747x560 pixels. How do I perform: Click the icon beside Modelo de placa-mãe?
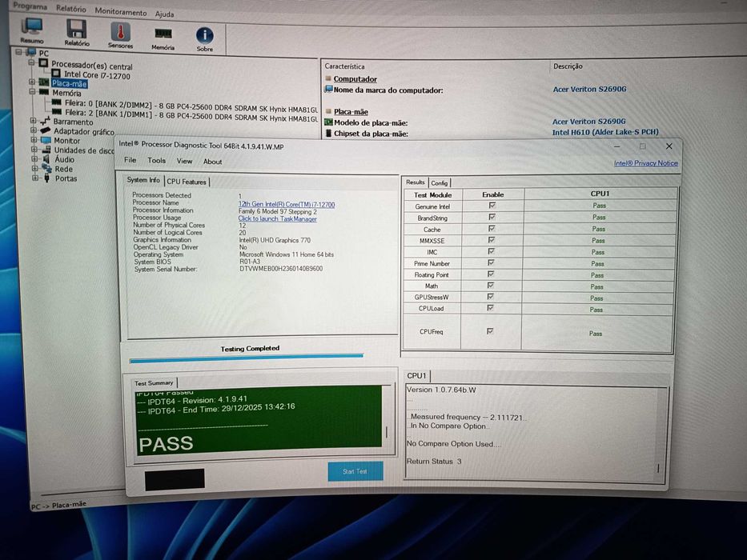coord(328,122)
